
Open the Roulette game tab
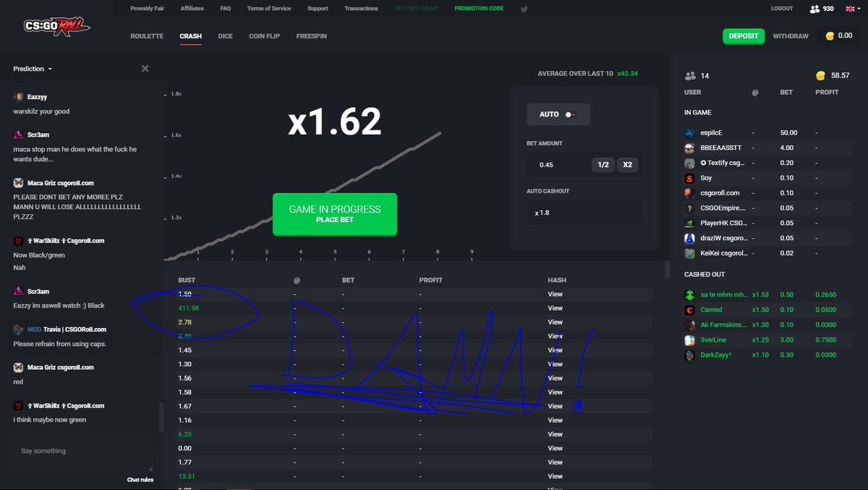(147, 36)
